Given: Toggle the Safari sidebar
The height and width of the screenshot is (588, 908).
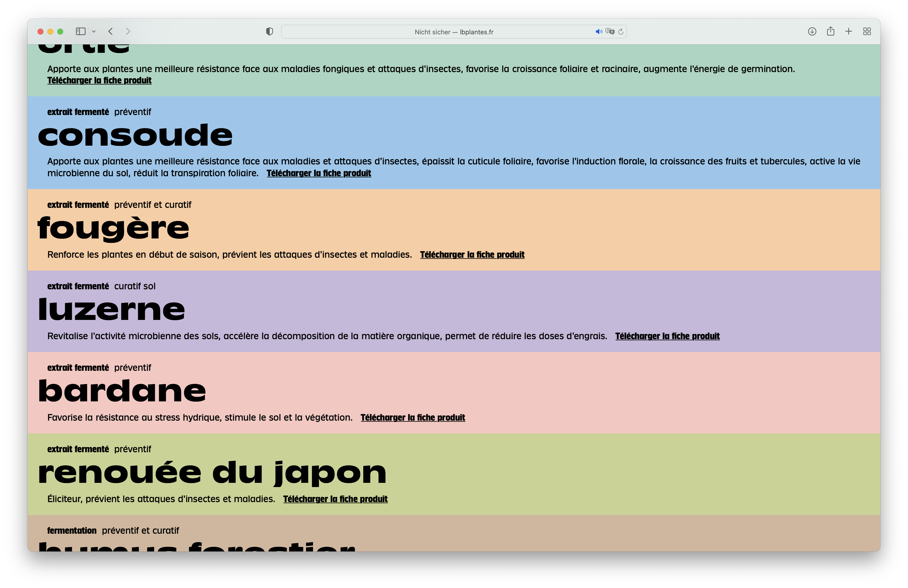Looking at the screenshot, I should 80,31.
